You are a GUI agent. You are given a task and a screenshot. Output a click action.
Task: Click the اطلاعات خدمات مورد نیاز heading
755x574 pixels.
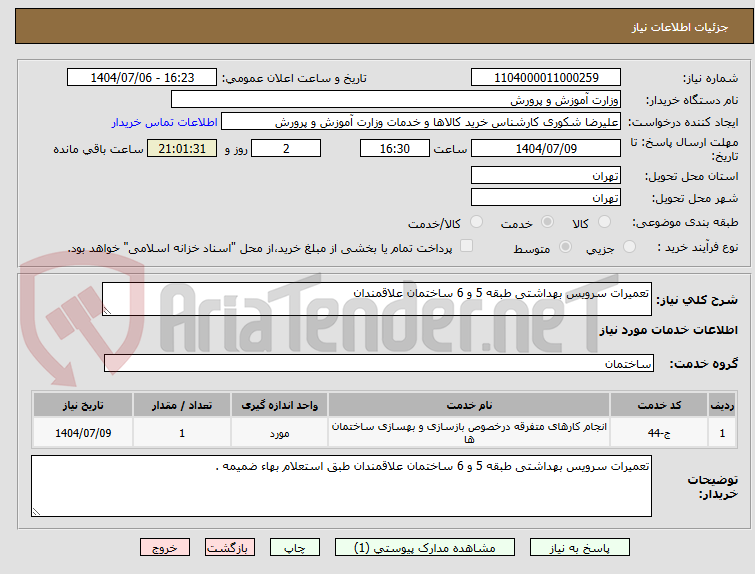click(x=668, y=330)
